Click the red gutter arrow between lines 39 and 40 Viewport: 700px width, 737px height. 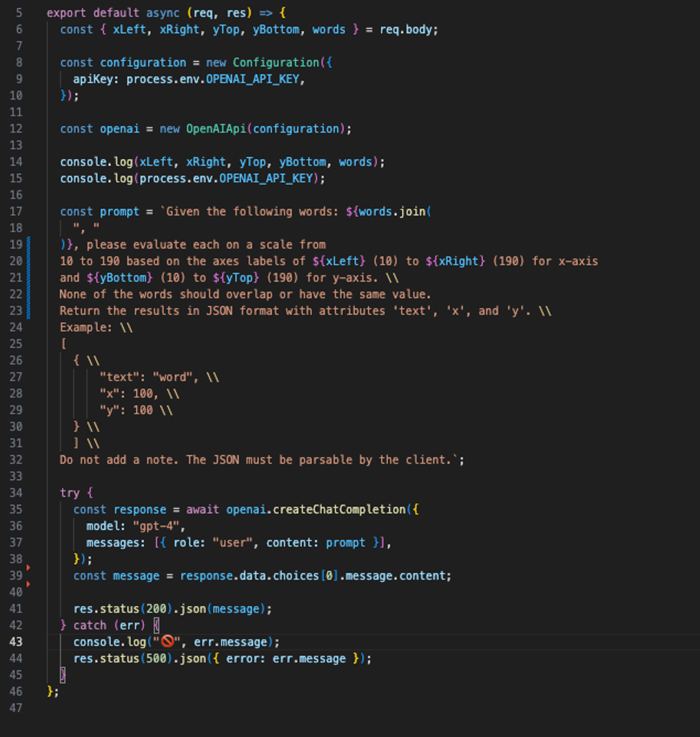tap(28, 584)
